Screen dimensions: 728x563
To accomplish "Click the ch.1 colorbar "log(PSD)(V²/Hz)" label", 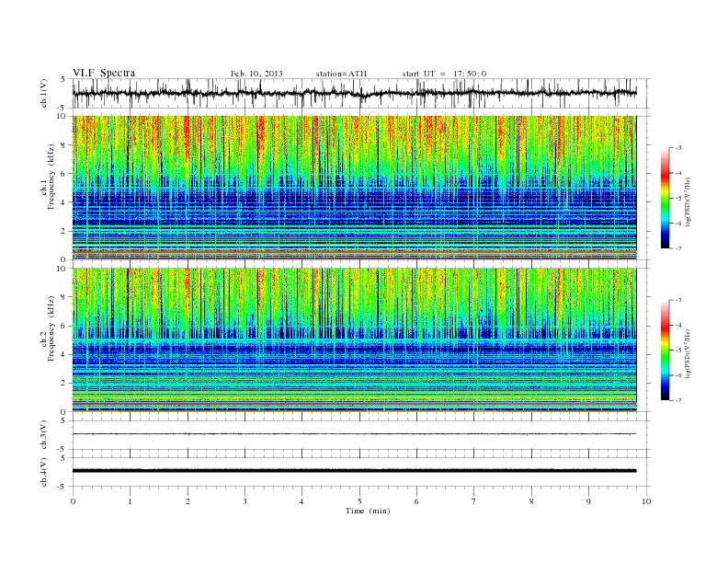I will click(x=688, y=201).
